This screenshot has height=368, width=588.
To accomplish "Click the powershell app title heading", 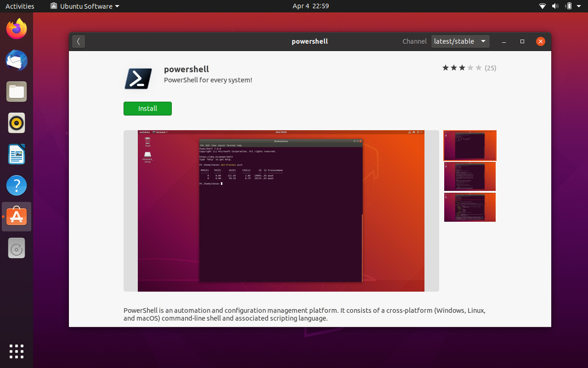I will 187,69.
